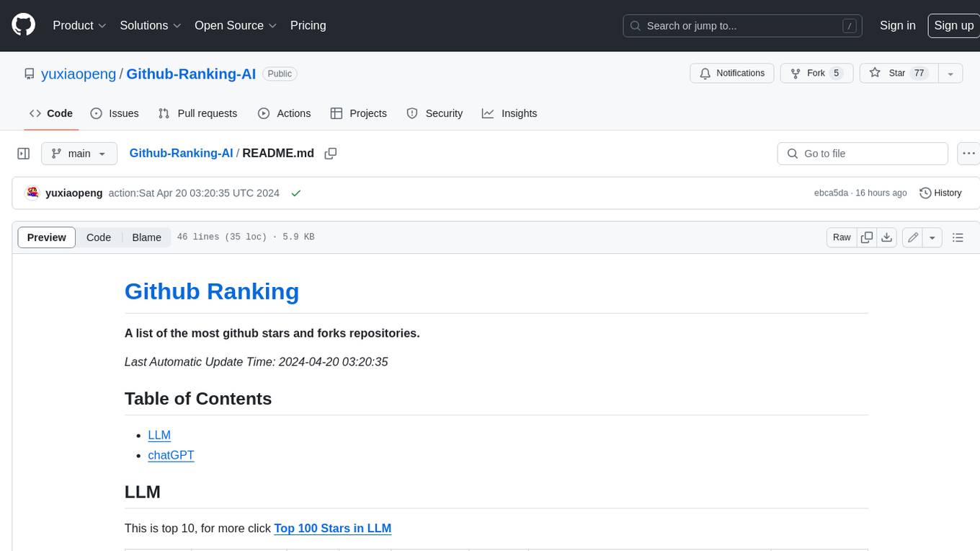The image size is (980, 551).
Task: Expand the file tree side panel
Action: click(x=23, y=154)
